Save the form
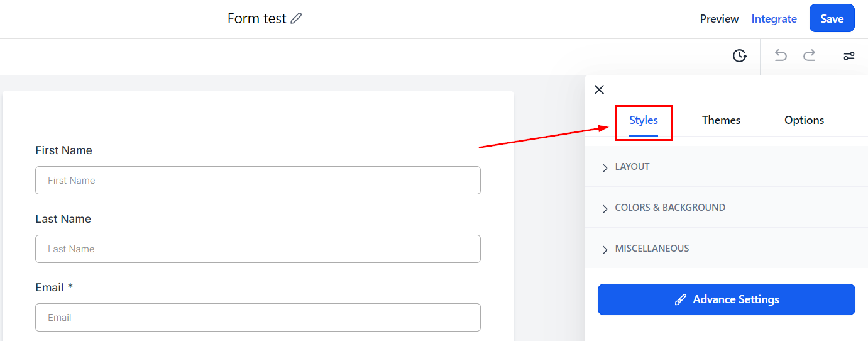 (x=832, y=18)
